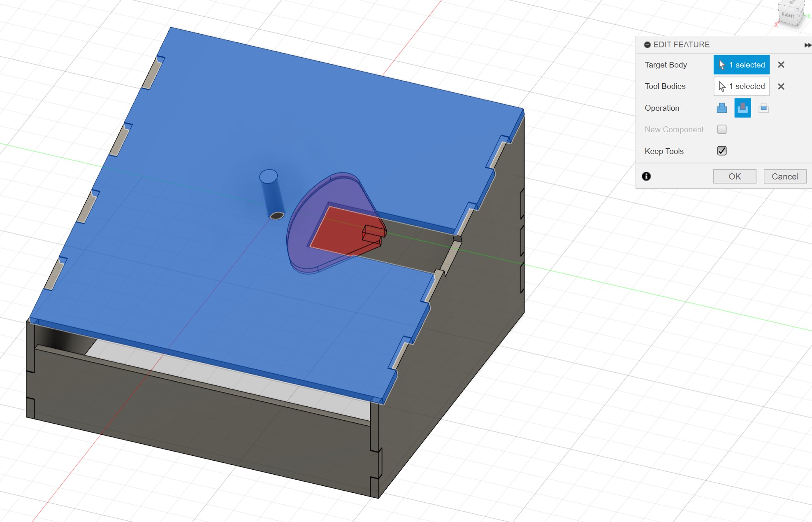The image size is (812, 522).
Task: Open the dialog info icon
Action: (x=646, y=176)
